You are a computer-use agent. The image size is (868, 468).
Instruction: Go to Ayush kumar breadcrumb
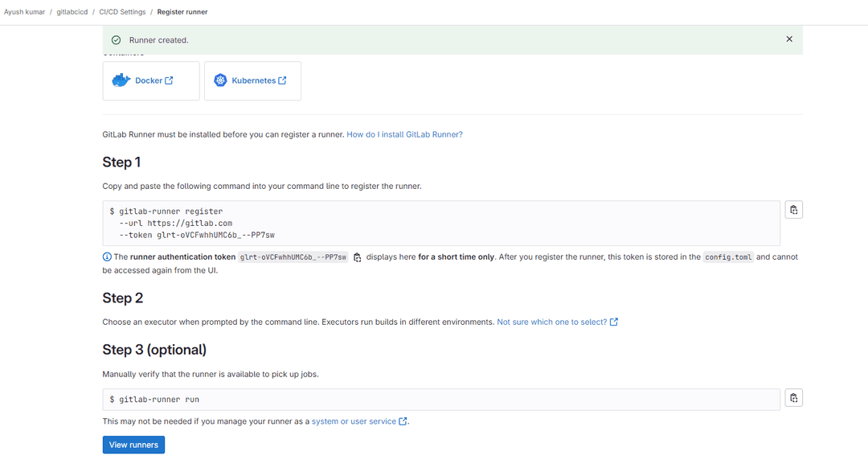pyautogui.click(x=24, y=11)
